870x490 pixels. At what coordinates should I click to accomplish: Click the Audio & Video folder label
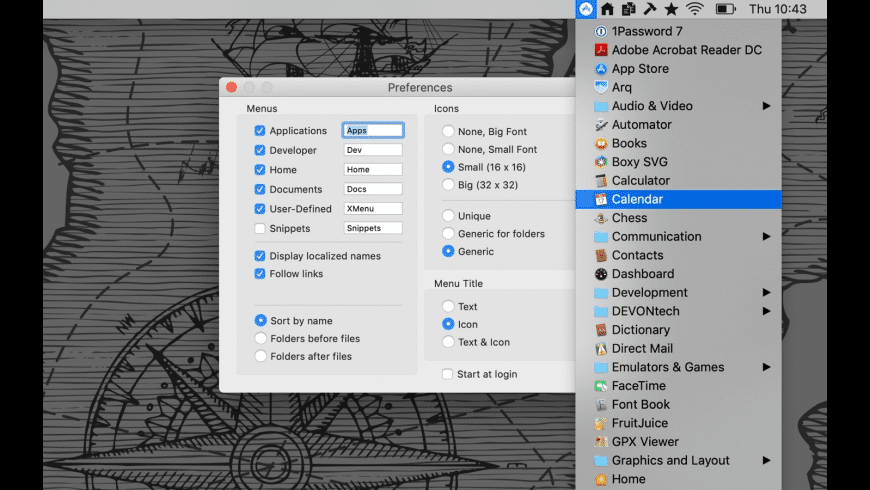click(652, 106)
